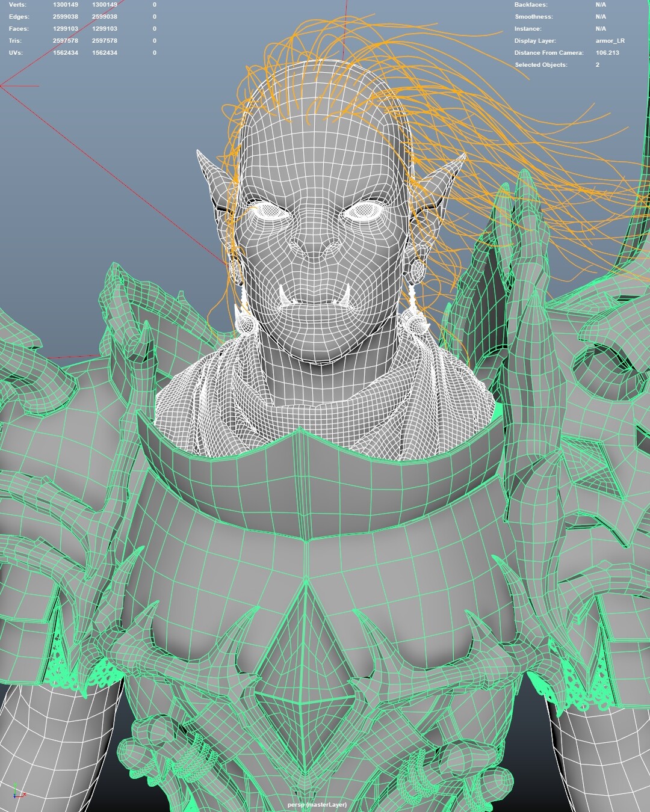
Task: Click the 0 value in UVs row
Action: [x=155, y=52]
